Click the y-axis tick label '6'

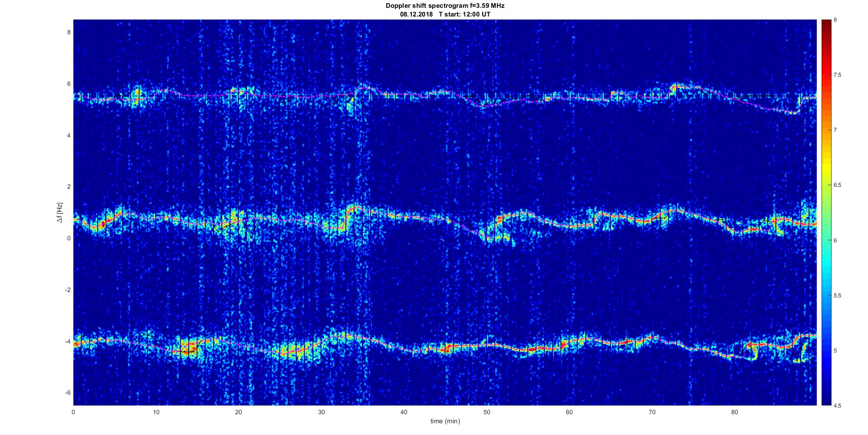click(x=69, y=84)
